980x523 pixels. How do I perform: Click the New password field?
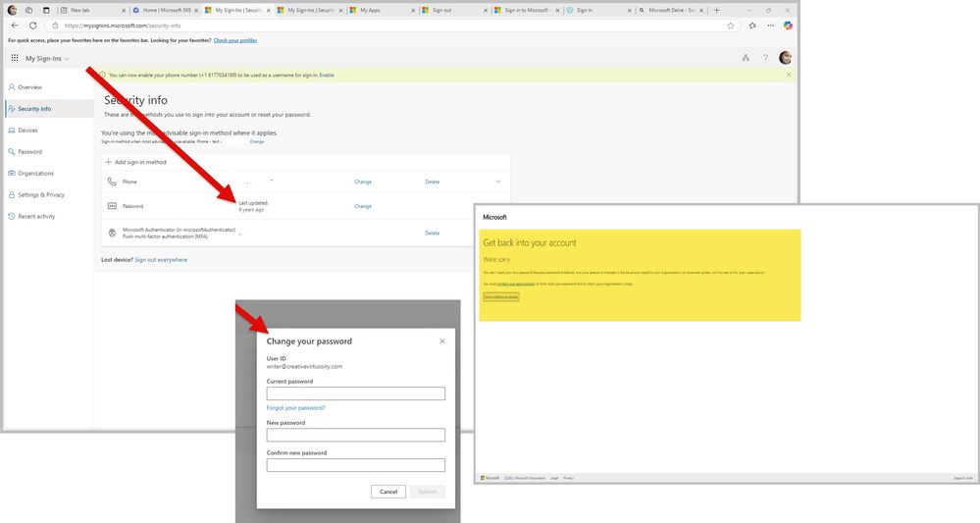pos(356,435)
